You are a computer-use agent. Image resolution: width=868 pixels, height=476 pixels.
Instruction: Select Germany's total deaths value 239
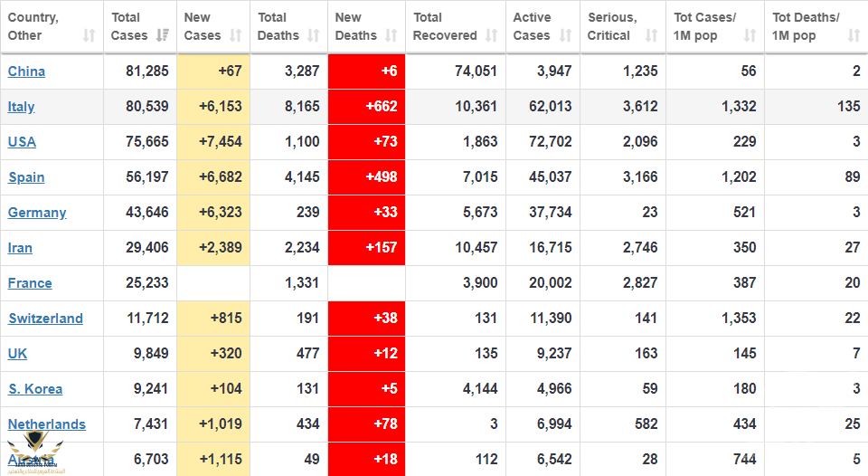coord(307,213)
